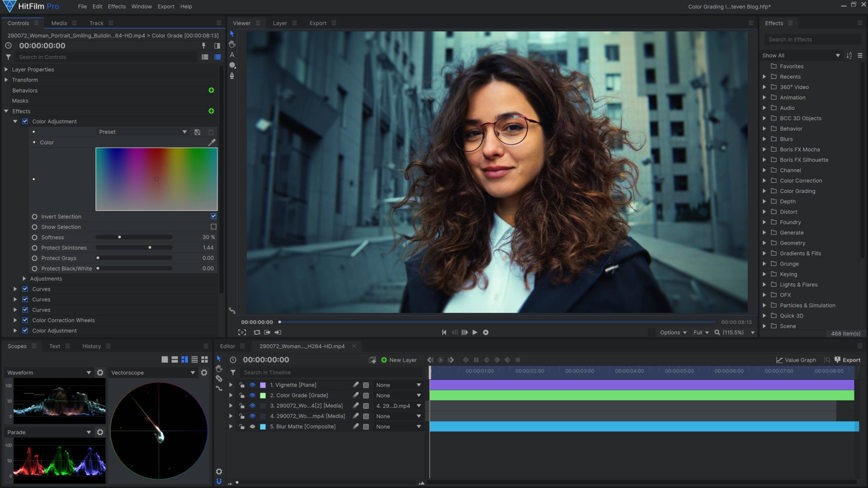868x488 pixels.
Task: Expand the Adjustments section in Controls
Action: pyautogui.click(x=24, y=278)
